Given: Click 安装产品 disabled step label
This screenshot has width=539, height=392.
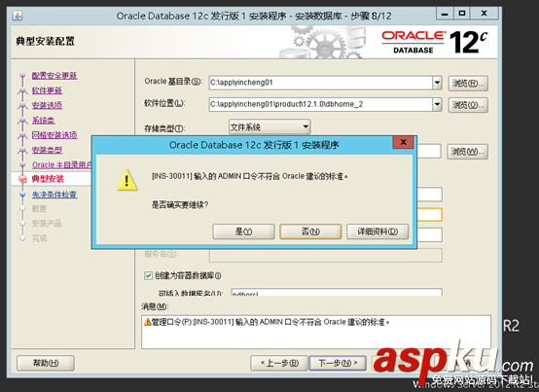Looking at the screenshot, I should (x=47, y=224).
